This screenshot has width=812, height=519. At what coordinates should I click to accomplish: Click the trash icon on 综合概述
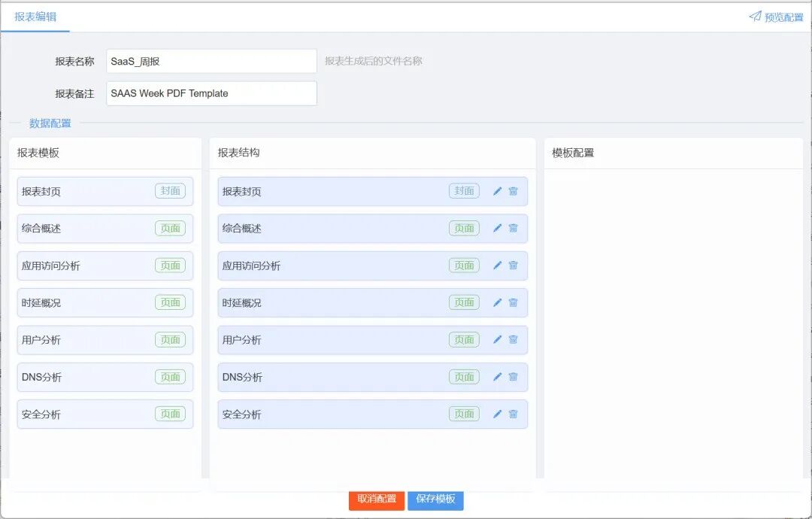point(513,228)
